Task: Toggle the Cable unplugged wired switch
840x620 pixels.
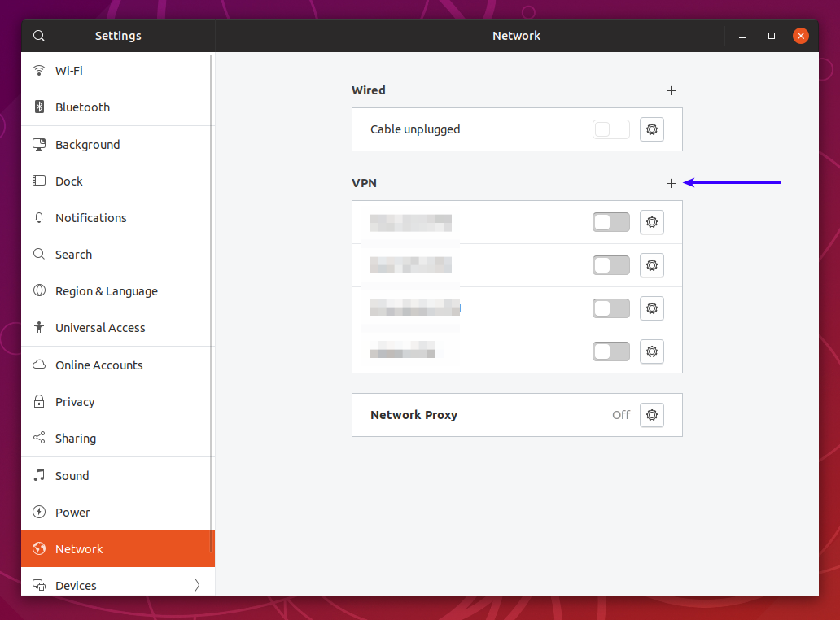Action: 611,129
